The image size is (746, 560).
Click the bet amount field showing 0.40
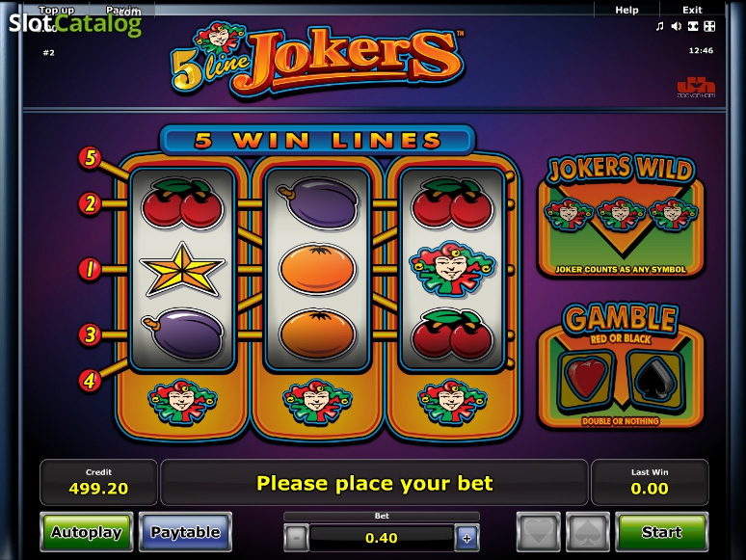pyautogui.click(x=382, y=538)
